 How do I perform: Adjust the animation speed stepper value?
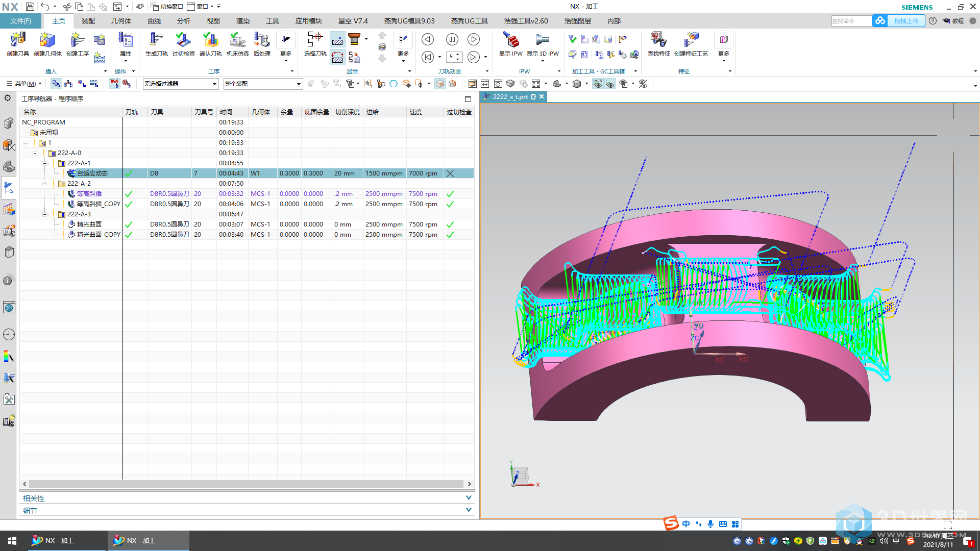coord(454,57)
